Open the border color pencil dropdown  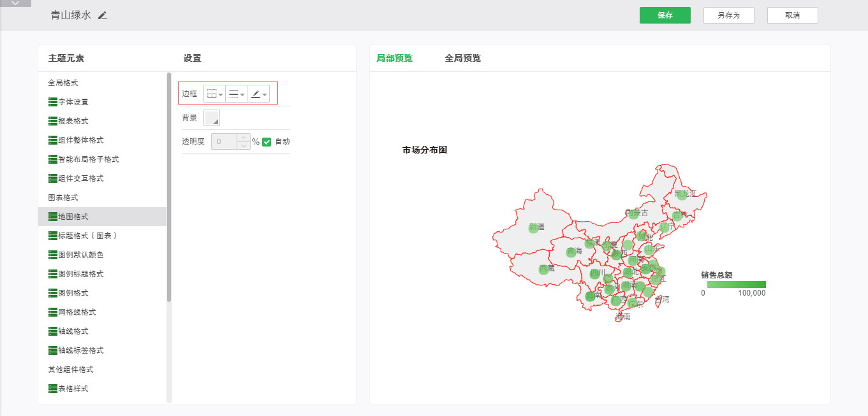click(x=258, y=94)
